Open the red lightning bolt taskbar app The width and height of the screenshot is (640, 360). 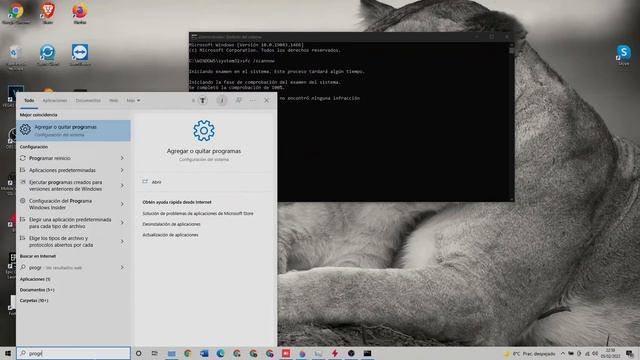point(335,353)
